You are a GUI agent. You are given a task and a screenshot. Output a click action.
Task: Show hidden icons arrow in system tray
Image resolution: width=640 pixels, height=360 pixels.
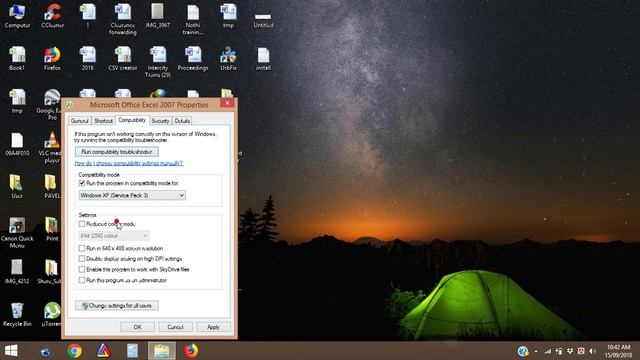click(536, 351)
